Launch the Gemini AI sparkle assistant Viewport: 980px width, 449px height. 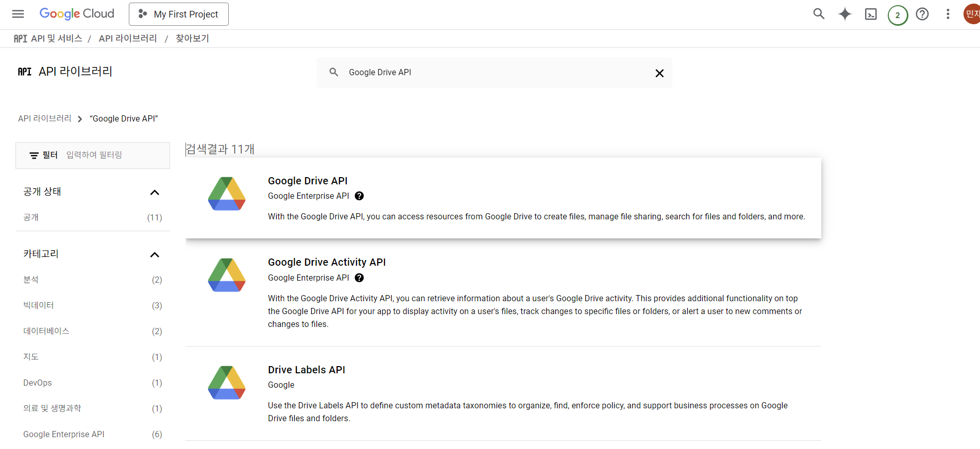[845, 14]
